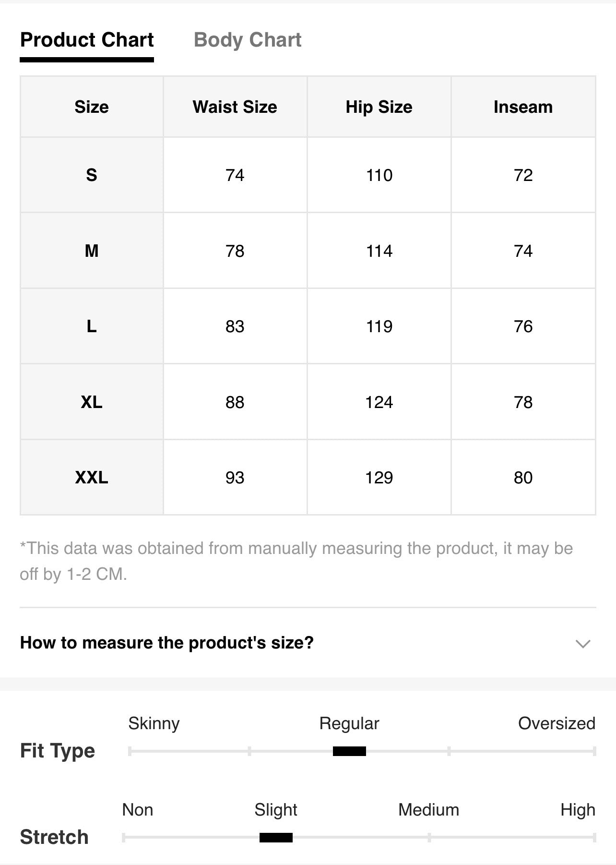Switch to the Body Chart tab

click(x=247, y=40)
